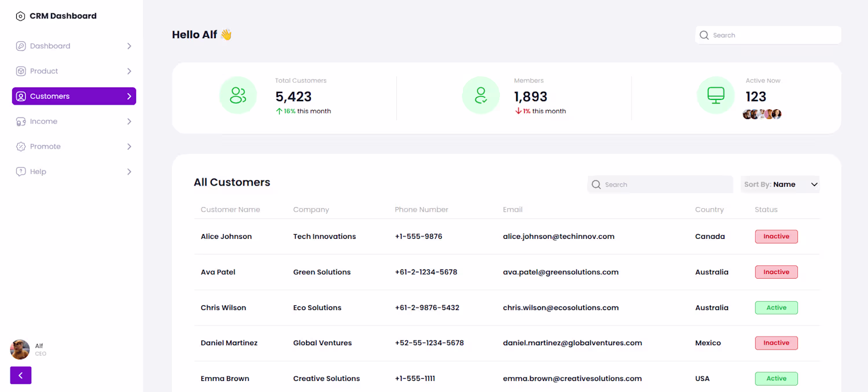
Task: Click the magnifier icon in top search
Action: click(x=704, y=35)
